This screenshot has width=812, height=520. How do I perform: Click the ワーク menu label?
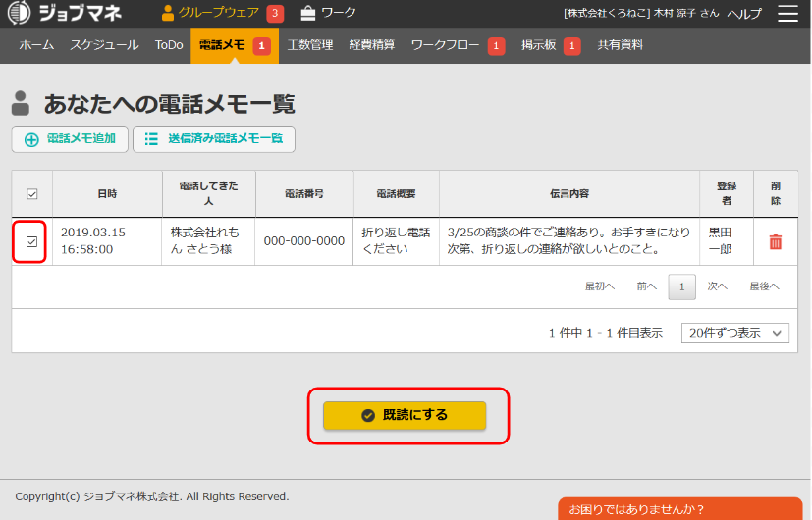point(338,13)
